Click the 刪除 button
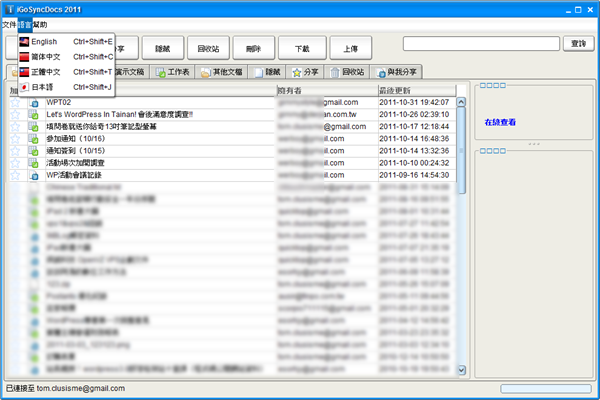600x400 pixels. [x=254, y=48]
